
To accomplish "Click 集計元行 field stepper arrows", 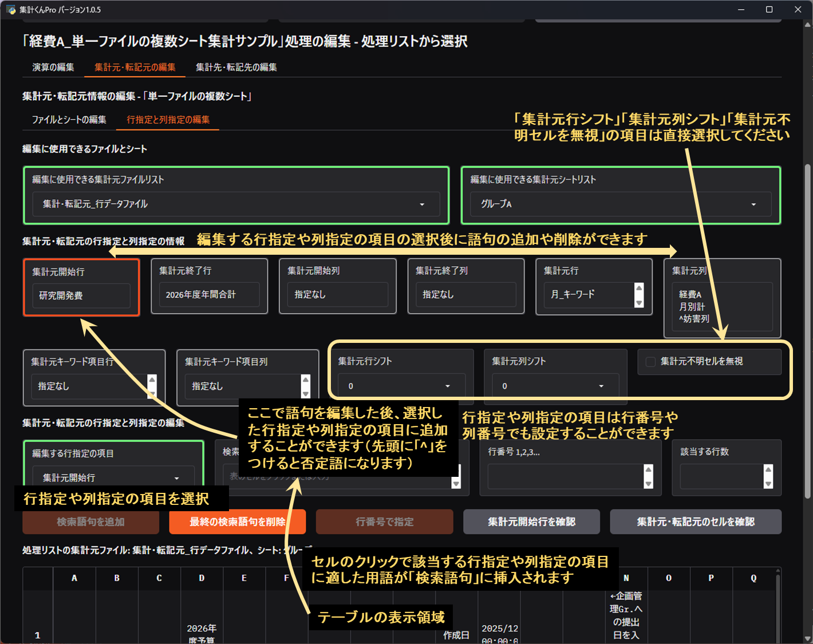I will point(640,295).
